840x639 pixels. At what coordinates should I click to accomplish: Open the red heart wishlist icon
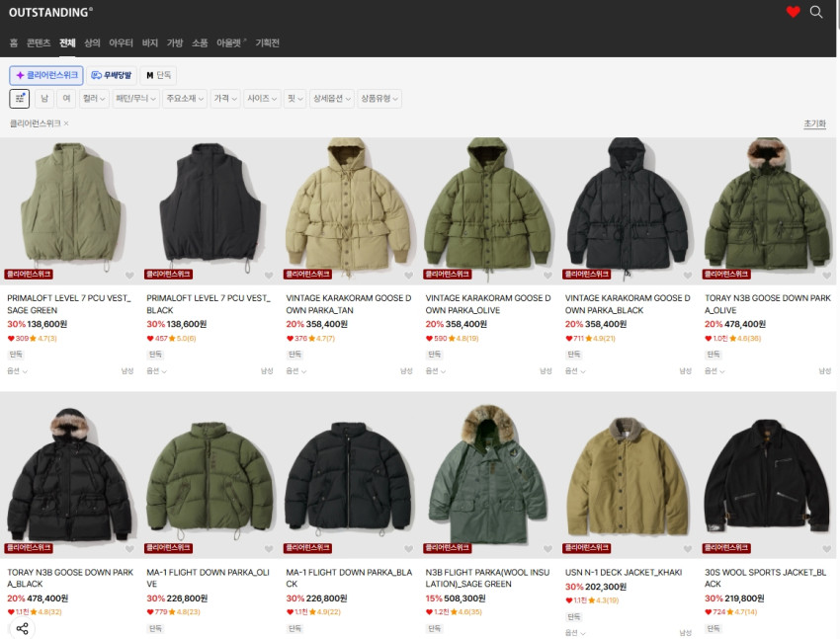pos(793,12)
